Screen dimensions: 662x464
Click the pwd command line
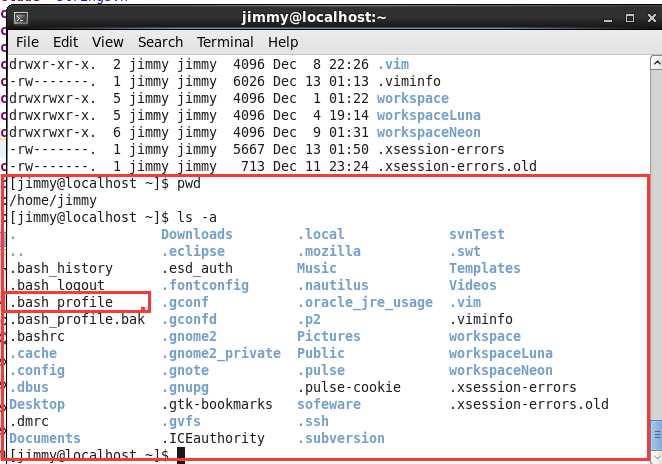click(105, 184)
